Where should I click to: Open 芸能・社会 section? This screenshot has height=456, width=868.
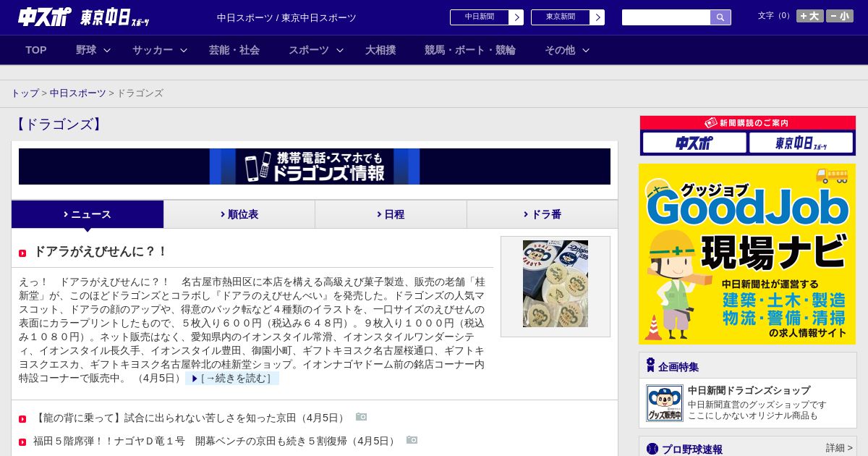[x=234, y=50]
